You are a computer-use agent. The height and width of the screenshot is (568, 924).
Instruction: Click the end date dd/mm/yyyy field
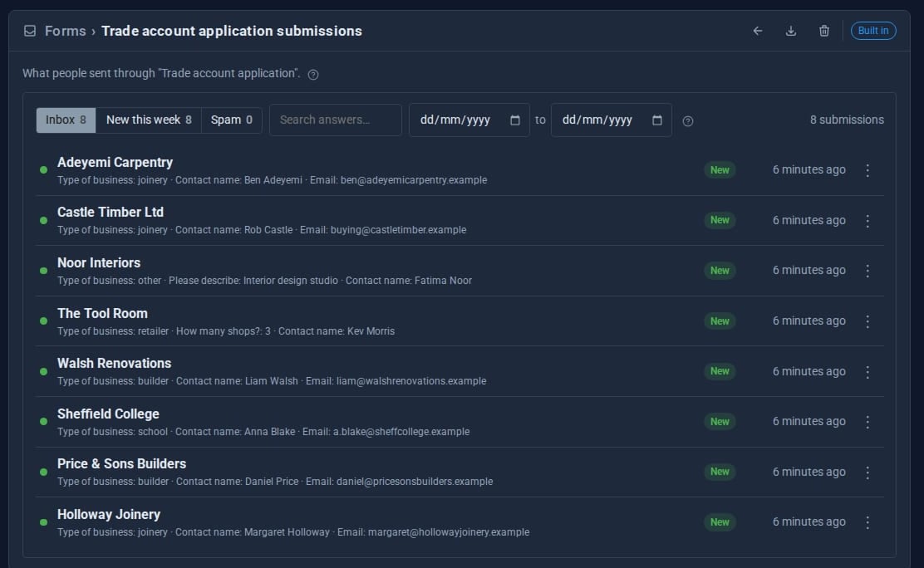[x=611, y=120]
